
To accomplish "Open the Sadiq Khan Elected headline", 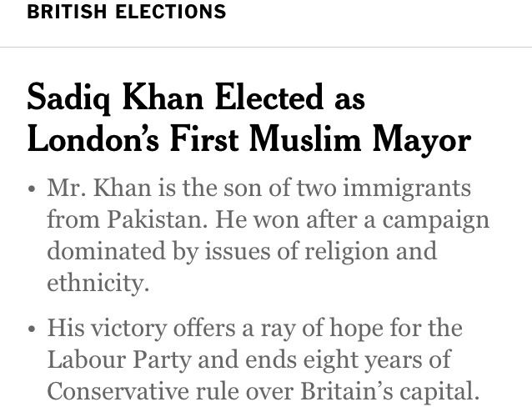I will click(249, 118).
